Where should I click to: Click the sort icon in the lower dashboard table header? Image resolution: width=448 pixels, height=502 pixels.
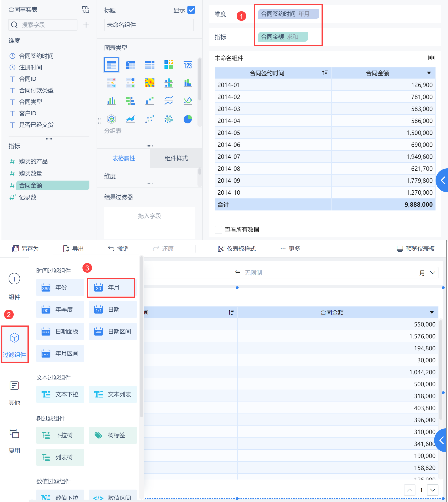231,312
